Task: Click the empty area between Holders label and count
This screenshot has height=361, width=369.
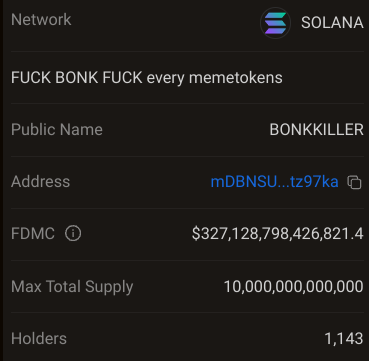Action: [195, 339]
